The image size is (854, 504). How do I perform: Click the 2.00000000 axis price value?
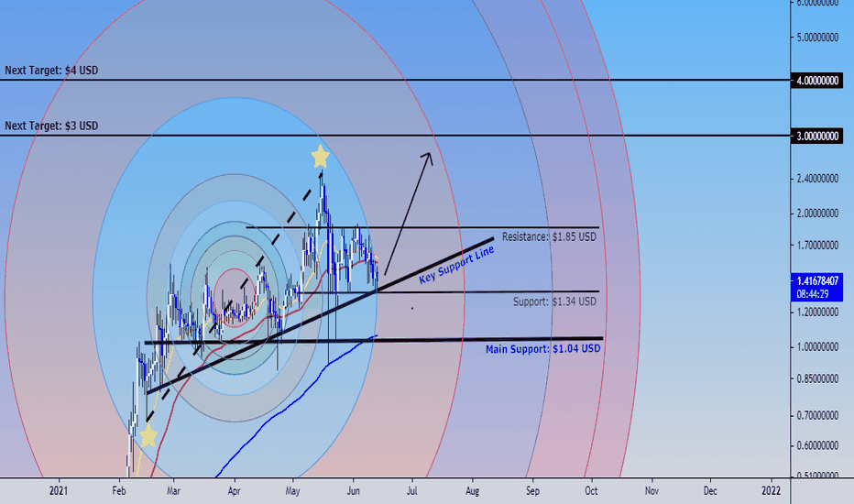(x=817, y=214)
